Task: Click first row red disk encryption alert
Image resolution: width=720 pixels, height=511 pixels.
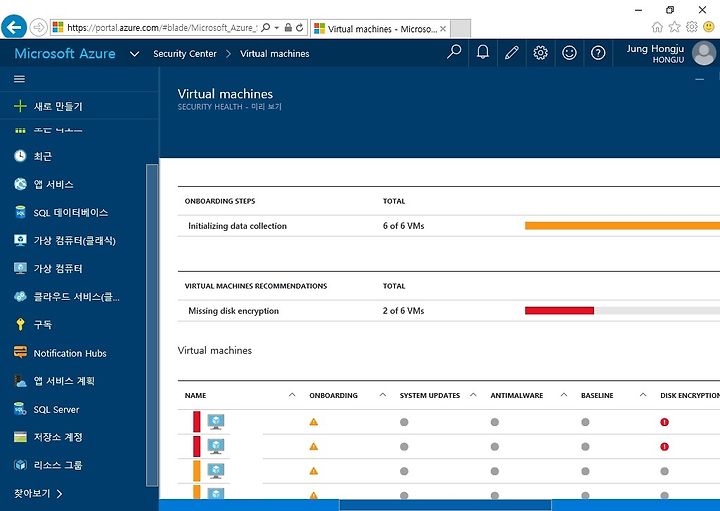Action: tap(664, 422)
